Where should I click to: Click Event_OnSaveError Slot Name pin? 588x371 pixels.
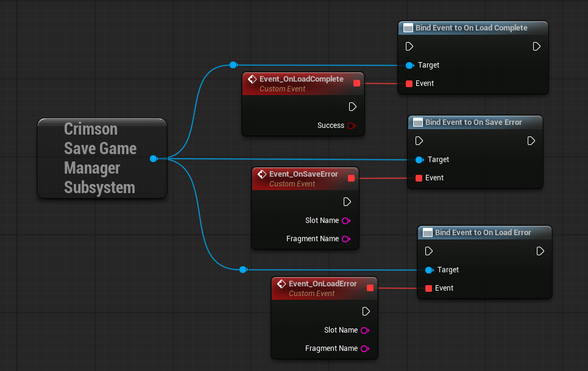click(346, 221)
